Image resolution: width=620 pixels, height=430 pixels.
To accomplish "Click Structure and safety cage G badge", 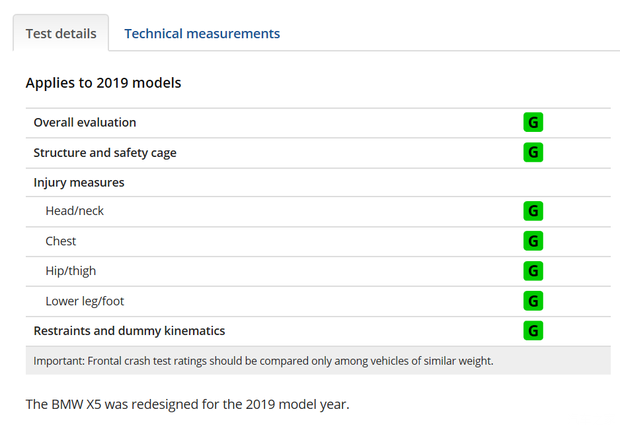I will (533, 152).
